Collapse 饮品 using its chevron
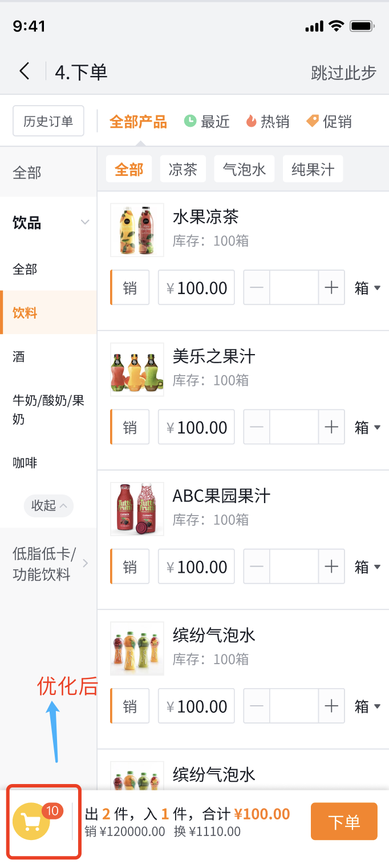This screenshot has width=389, height=868. tap(85, 222)
